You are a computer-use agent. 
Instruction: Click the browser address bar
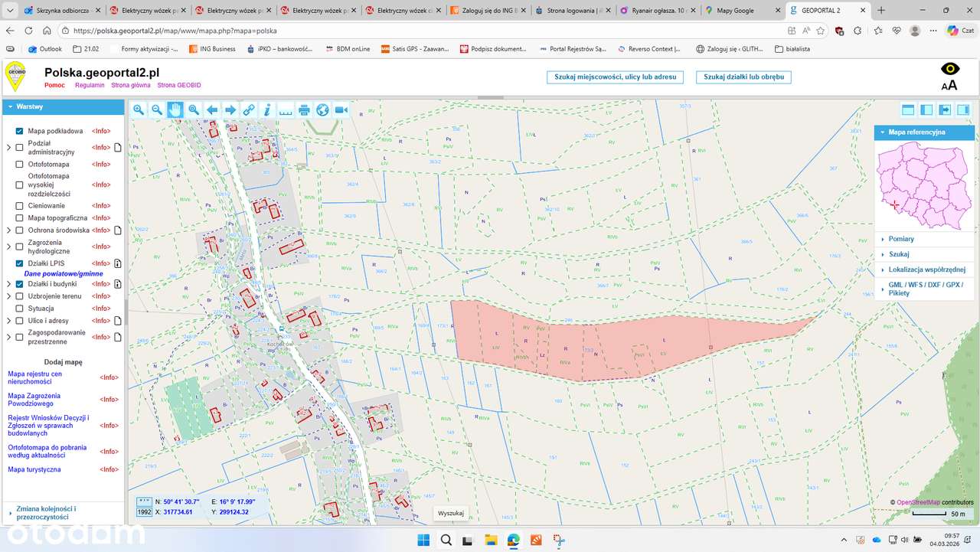421,31
